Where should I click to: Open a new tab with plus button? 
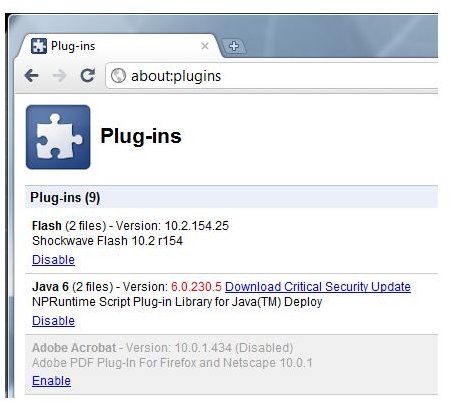(x=234, y=46)
